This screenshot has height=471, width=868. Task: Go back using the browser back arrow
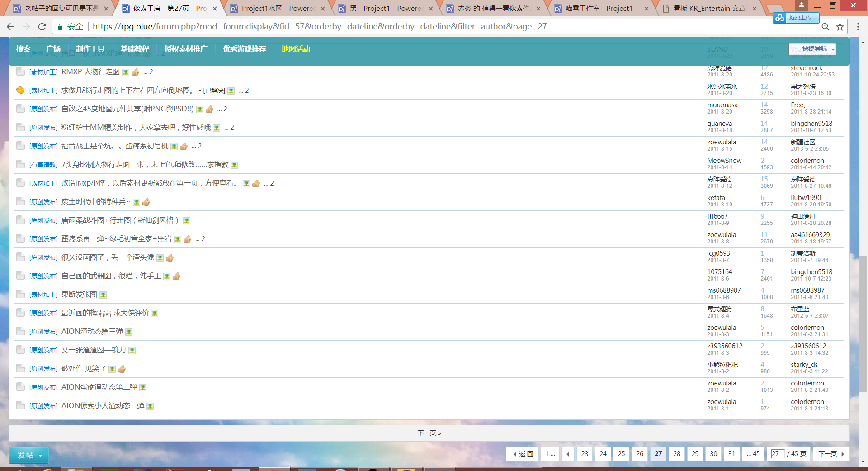(x=10, y=27)
